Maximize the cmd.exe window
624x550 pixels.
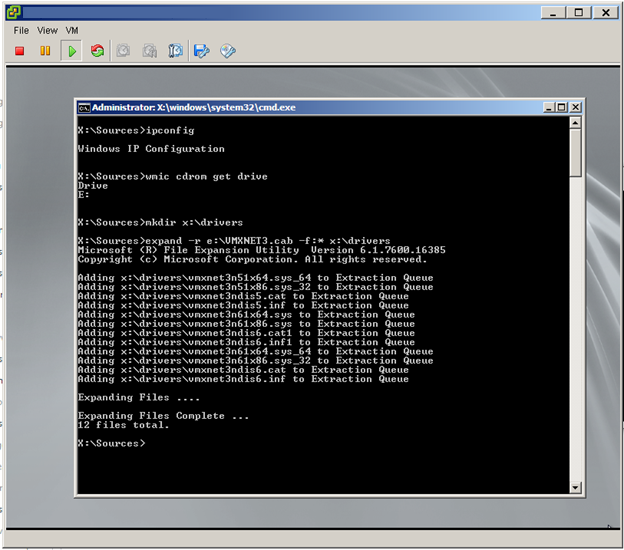click(x=562, y=107)
